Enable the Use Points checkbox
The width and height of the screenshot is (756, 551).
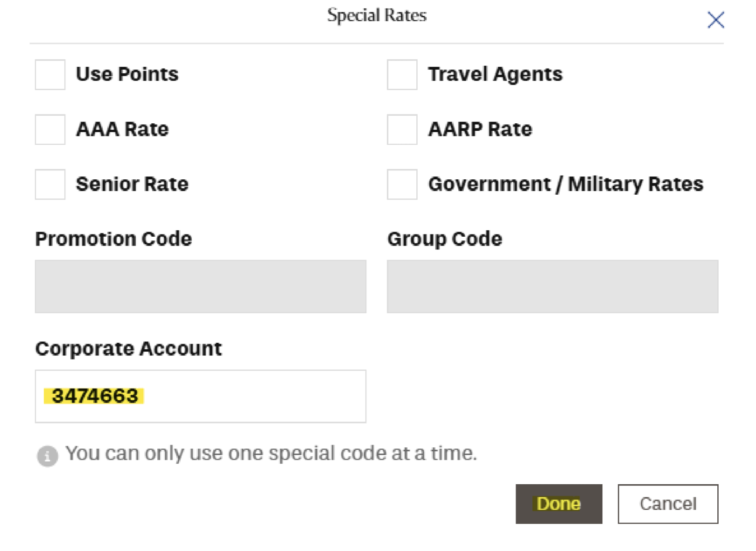click(50, 75)
